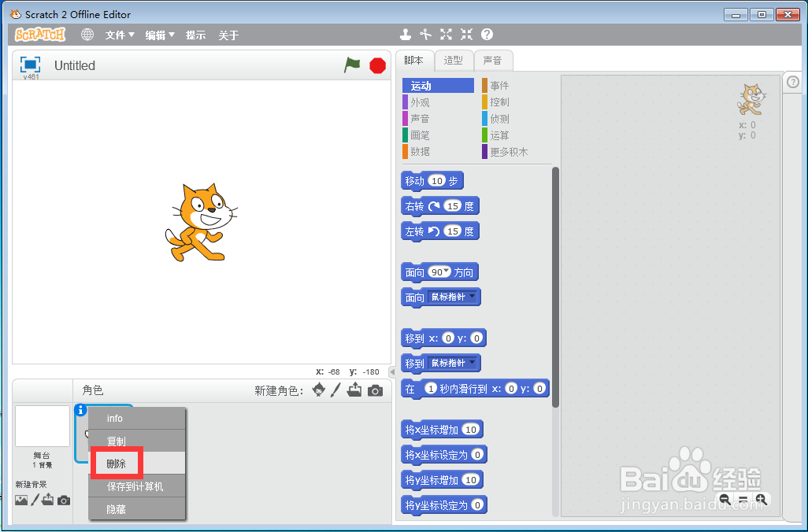The height and width of the screenshot is (532, 808).
Task: Choose 复制 in sprite context menu
Action: coord(137,441)
